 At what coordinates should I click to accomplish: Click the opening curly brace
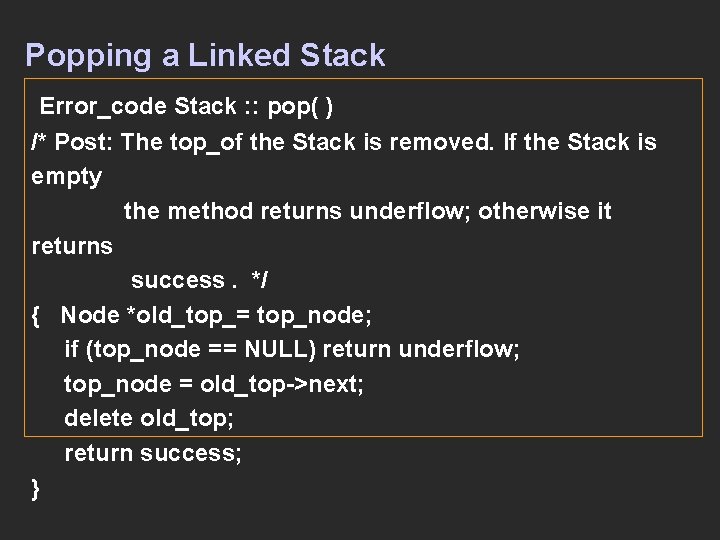(36, 315)
